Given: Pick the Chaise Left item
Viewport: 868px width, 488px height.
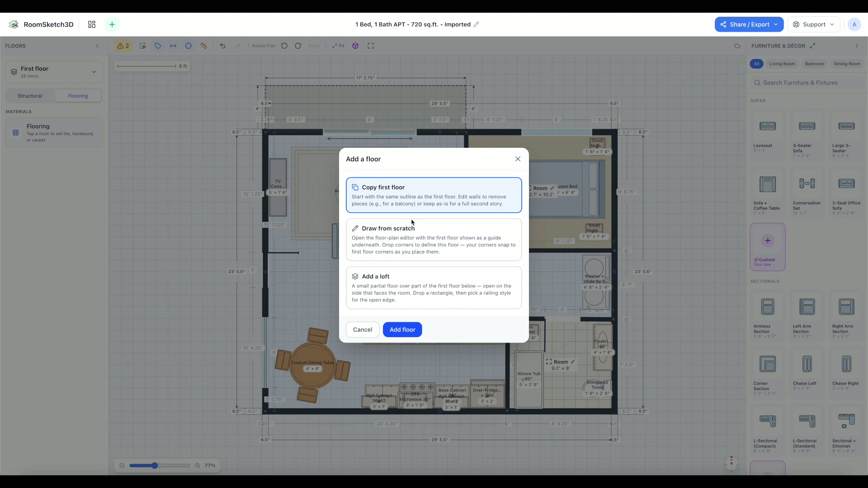Looking at the screenshot, I should click(807, 373).
